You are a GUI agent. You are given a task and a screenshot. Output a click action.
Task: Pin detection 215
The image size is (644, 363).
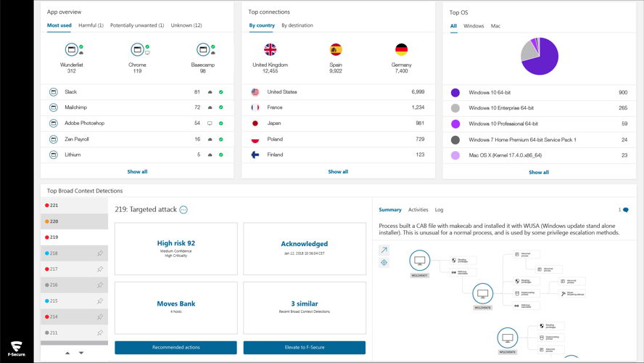[x=100, y=301]
